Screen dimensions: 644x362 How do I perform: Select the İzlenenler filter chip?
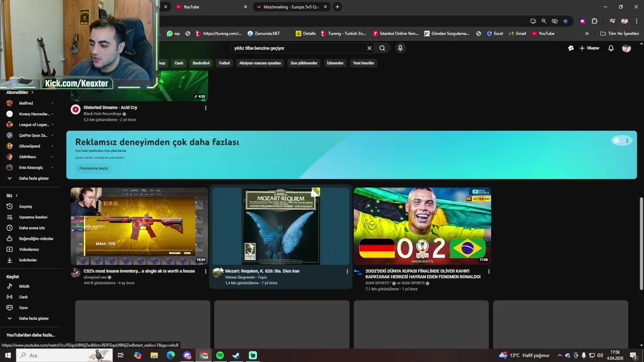point(335,63)
